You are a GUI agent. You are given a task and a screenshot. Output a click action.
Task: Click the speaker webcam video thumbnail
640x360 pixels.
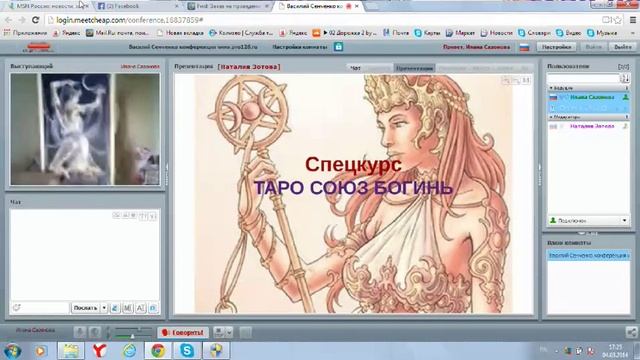click(85, 129)
